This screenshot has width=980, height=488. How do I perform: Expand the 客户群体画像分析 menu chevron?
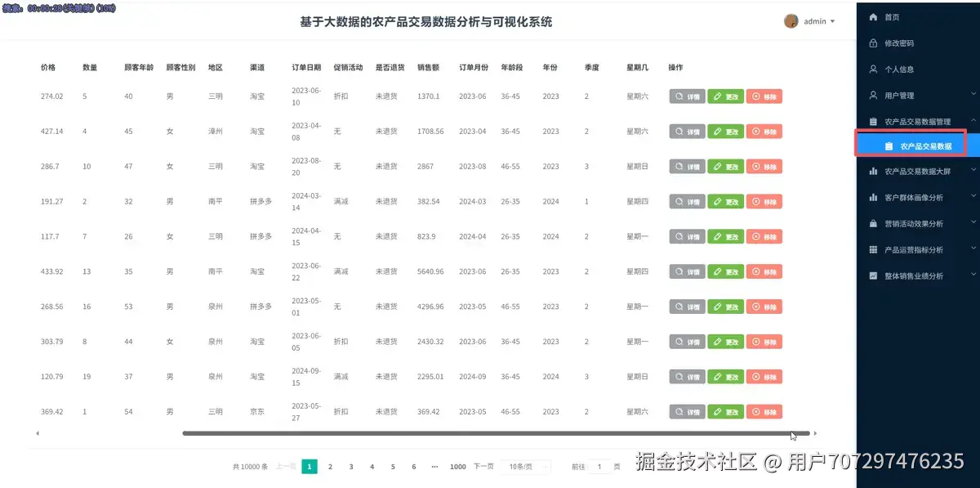[x=973, y=197]
